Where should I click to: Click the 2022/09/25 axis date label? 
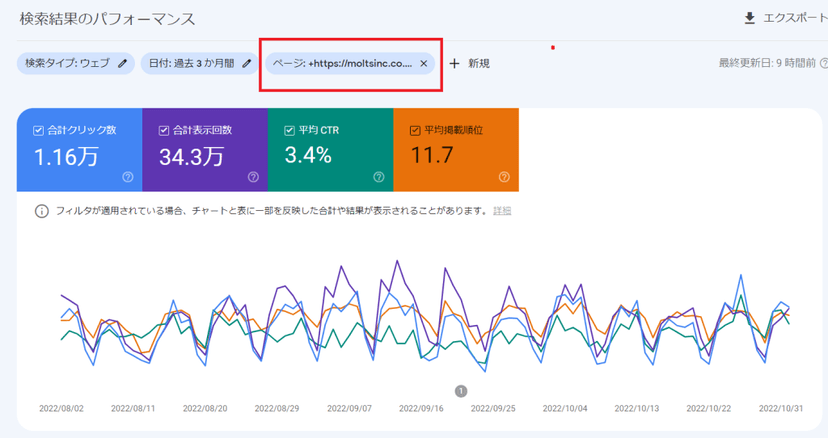[493, 408]
